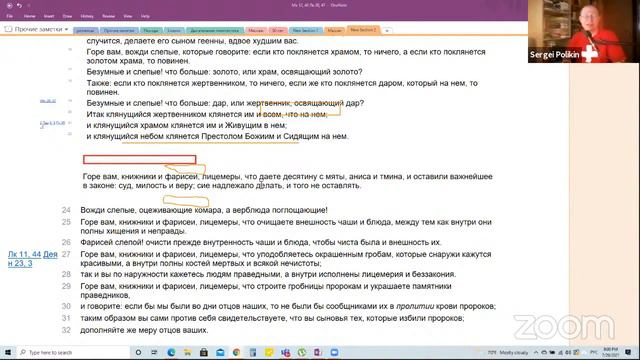Switch to OneNote taskbar icon
640x360 pixels.
click(318, 352)
